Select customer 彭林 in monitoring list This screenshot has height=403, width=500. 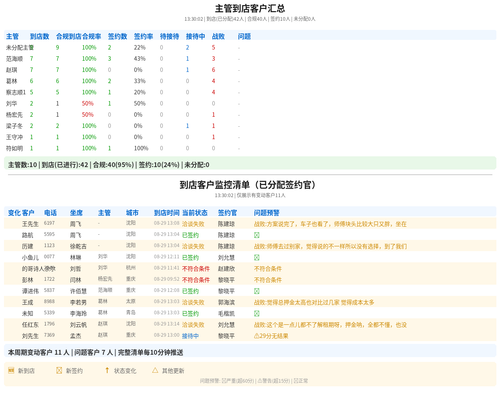point(28,280)
